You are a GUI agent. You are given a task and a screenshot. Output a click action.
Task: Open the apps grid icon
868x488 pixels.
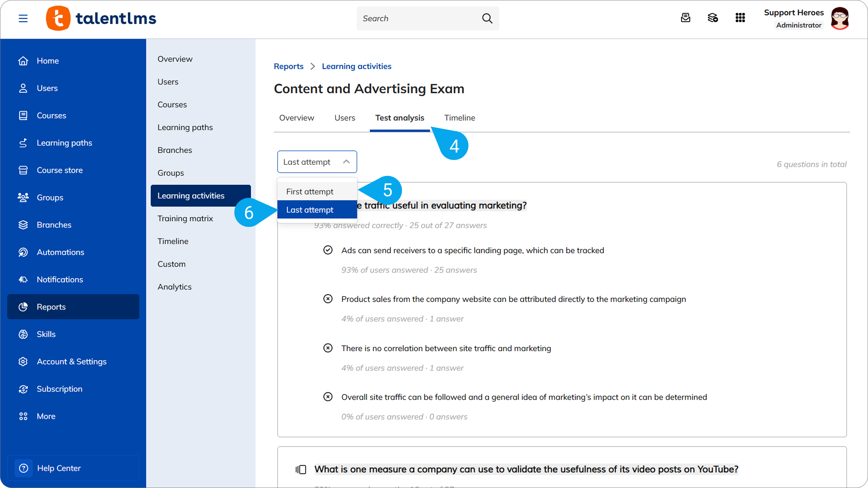pyautogui.click(x=740, y=18)
